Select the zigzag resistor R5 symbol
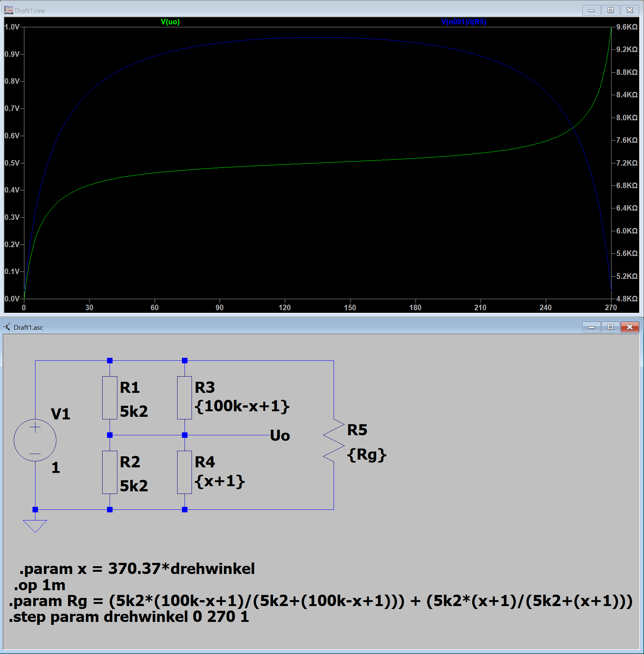Image resolution: width=644 pixels, height=654 pixels. pyautogui.click(x=334, y=440)
